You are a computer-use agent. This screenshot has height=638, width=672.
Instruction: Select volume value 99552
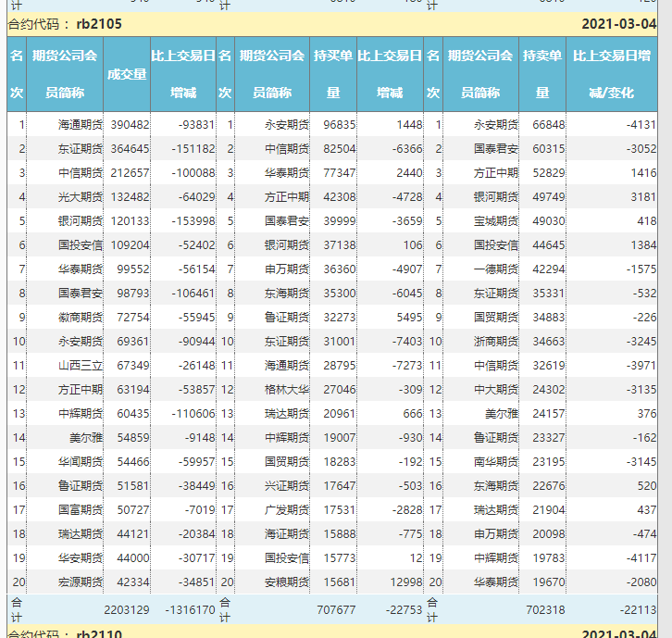[x=133, y=269]
